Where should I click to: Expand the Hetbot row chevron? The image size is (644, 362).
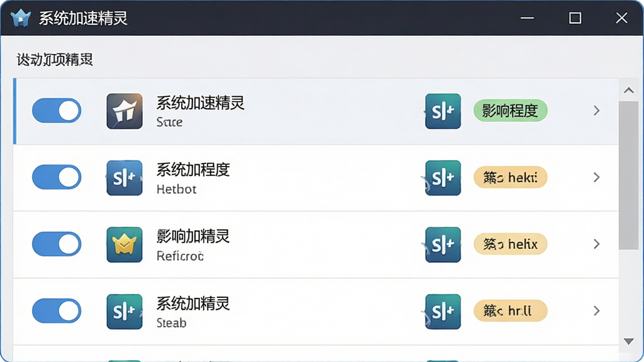tap(596, 177)
